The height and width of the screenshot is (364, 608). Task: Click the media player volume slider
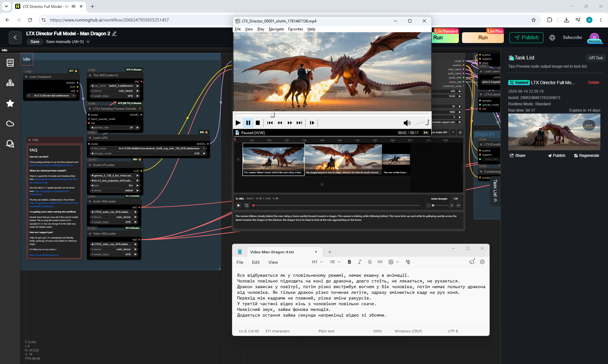point(421,122)
